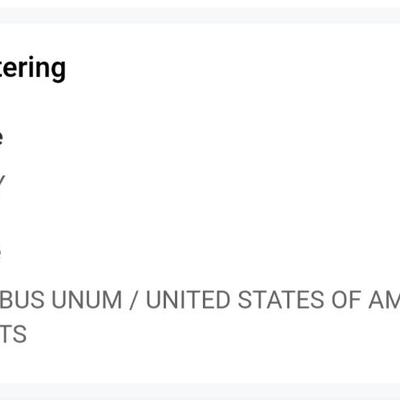Screen dimensions: 400x400
Task: Click the letter "F" in the word OF
Action: click(355, 300)
